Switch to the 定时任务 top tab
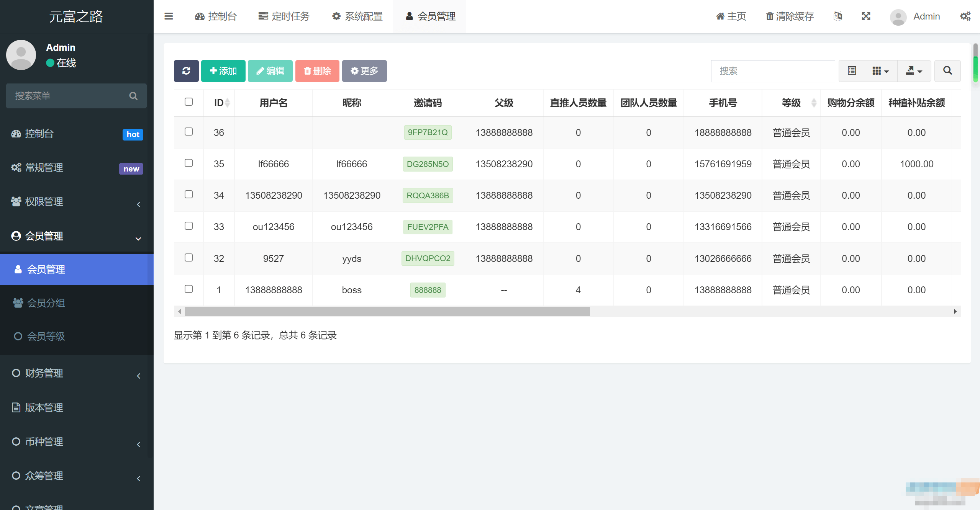 (284, 16)
